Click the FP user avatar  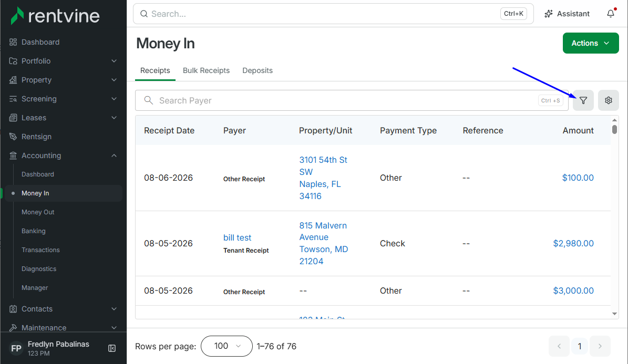coord(16,348)
